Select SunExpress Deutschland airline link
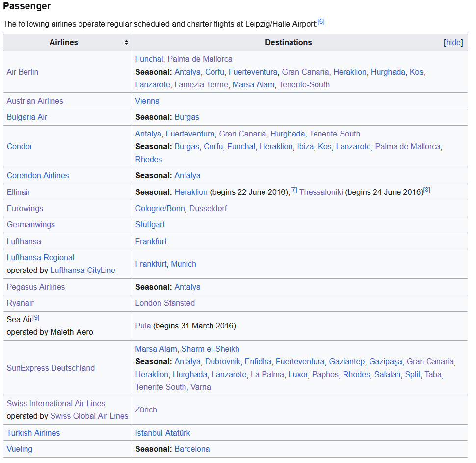Image resolution: width=476 pixels, height=463 pixels. 51,368
